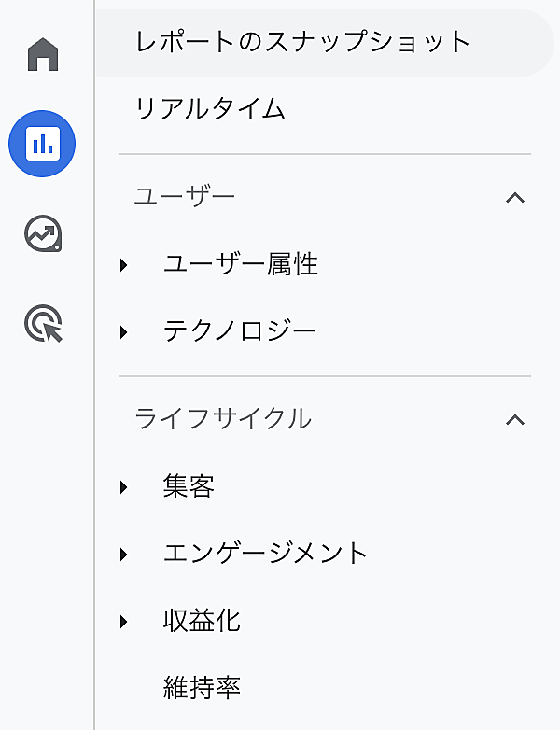The image size is (560, 730).
Task: Click the テクノロジー label
Action: (x=240, y=331)
